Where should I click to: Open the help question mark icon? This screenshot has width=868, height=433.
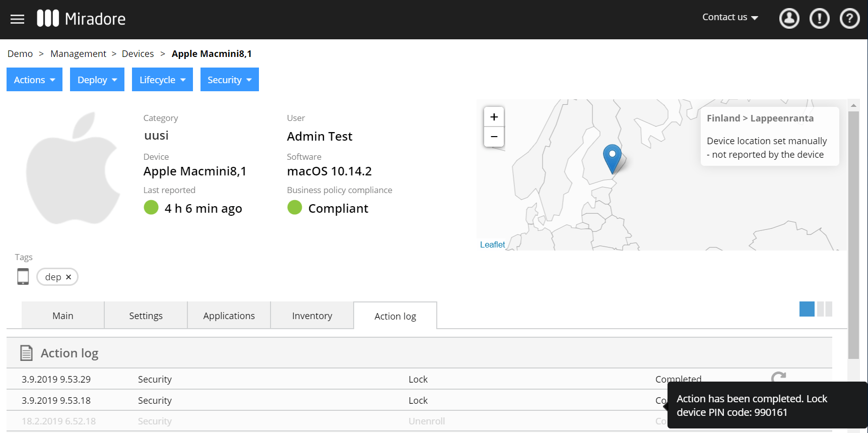click(849, 19)
